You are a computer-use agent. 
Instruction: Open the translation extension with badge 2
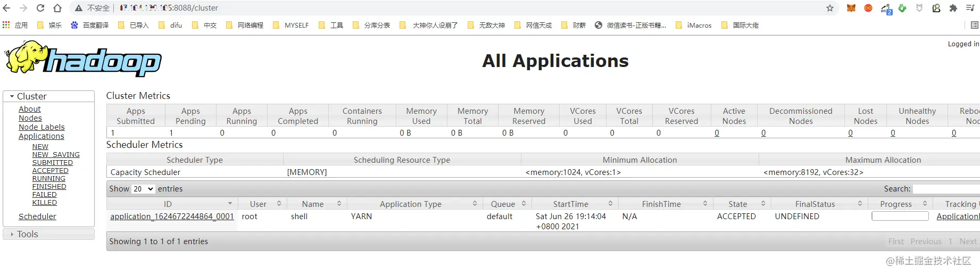(x=886, y=9)
